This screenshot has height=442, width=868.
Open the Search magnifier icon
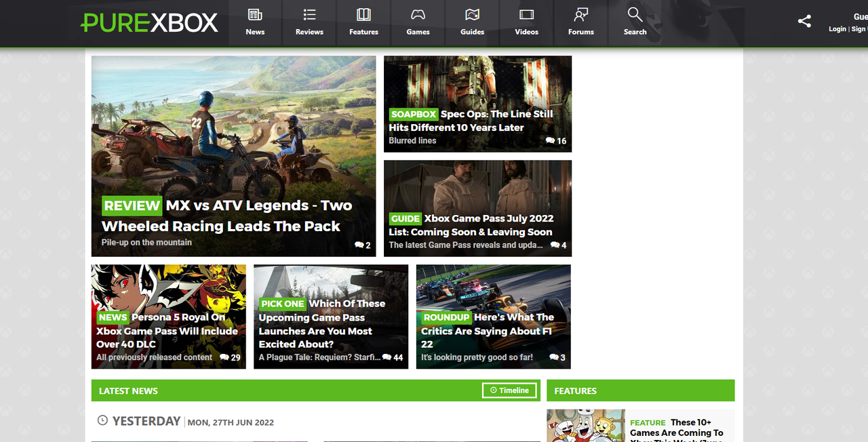coord(635,14)
